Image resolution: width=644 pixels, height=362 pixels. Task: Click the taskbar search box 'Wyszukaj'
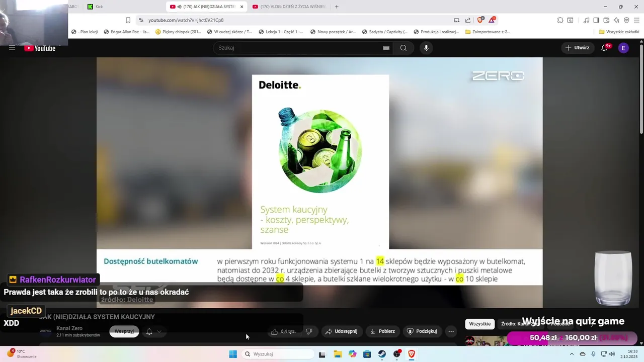278,354
